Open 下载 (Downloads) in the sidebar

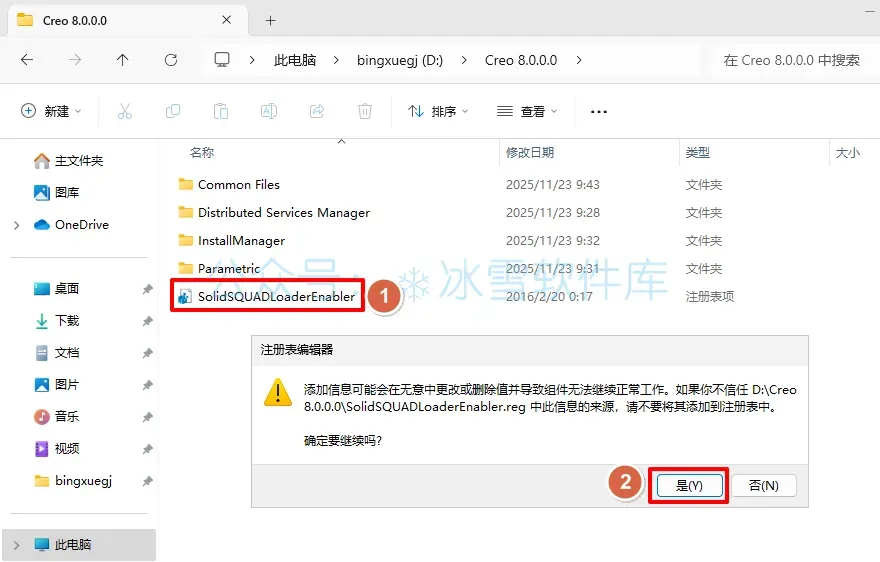(57, 321)
